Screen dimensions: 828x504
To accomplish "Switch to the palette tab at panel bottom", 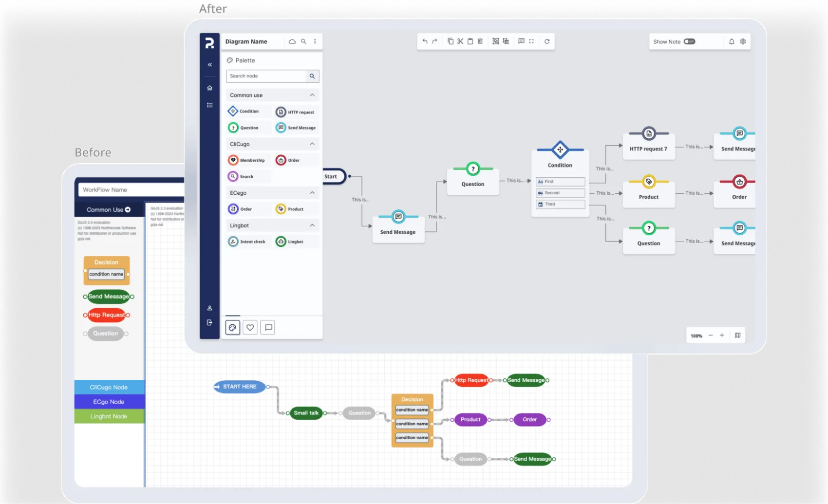I will pos(233,328).
